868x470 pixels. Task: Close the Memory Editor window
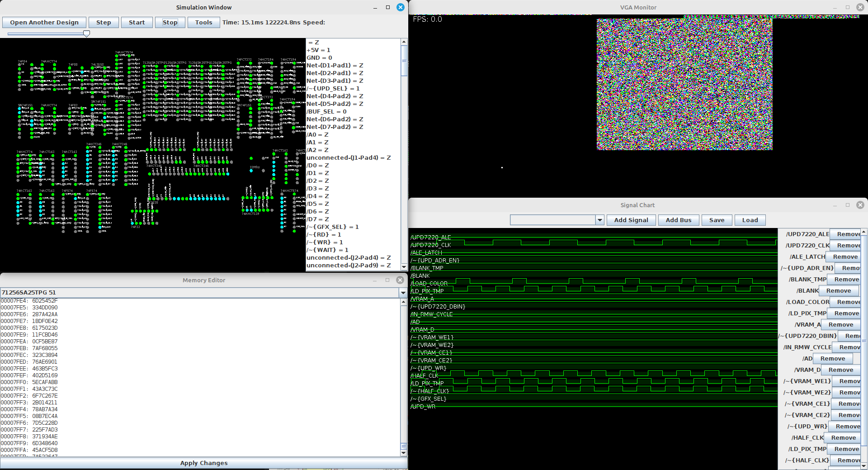pyautogui.click(x=400, y=280)
